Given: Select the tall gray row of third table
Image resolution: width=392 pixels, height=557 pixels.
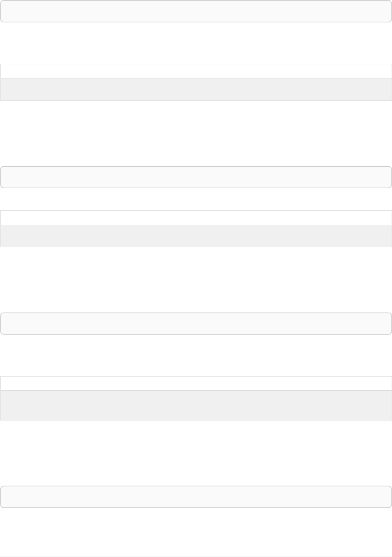Looking at the screenshot, I should [x=196, y=405].
